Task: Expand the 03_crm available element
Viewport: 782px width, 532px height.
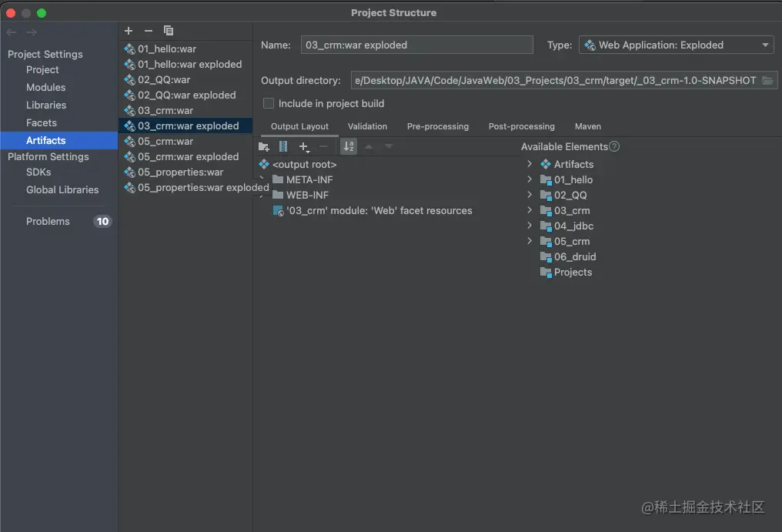Action: click(530, 210)
